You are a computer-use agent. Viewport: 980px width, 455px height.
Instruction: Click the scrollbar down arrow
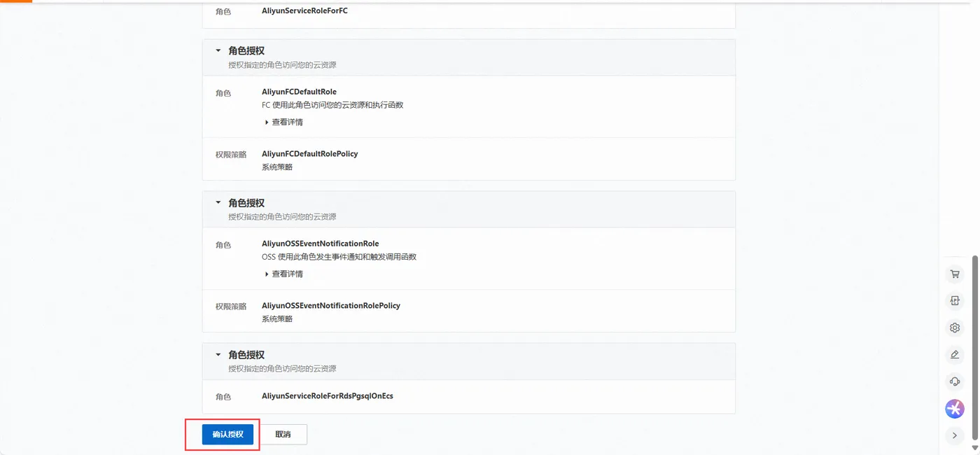tap(975, 448)
